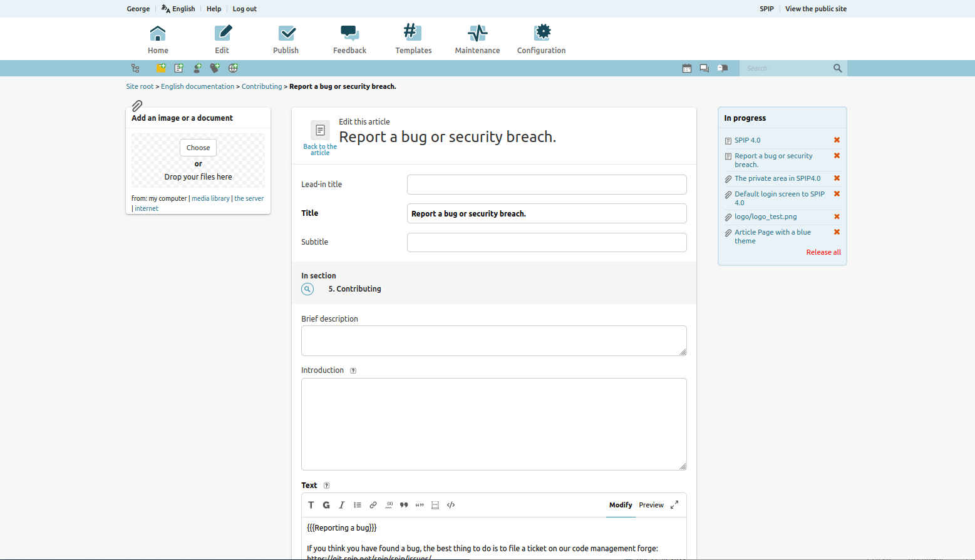The width and height of the screenshot is (975, 560).
Task: Remove SPIP 4.0 from In progress list
Action: [837, 140]
